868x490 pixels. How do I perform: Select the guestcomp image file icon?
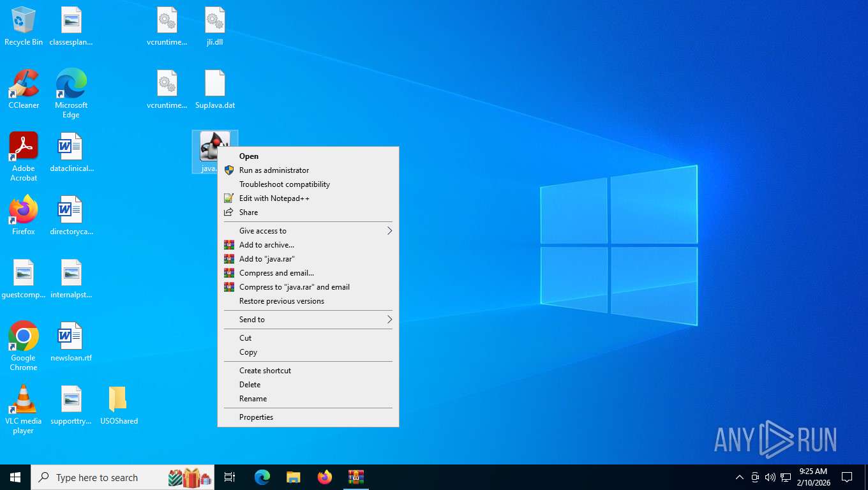pyautogui.click(x=24, y=279)
